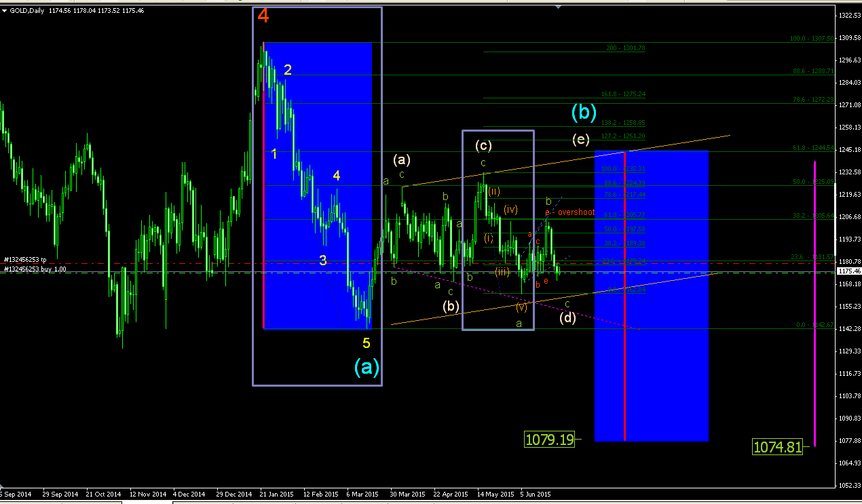
Task: Select the cyan (a) wave label
Action: click(366, 367)
